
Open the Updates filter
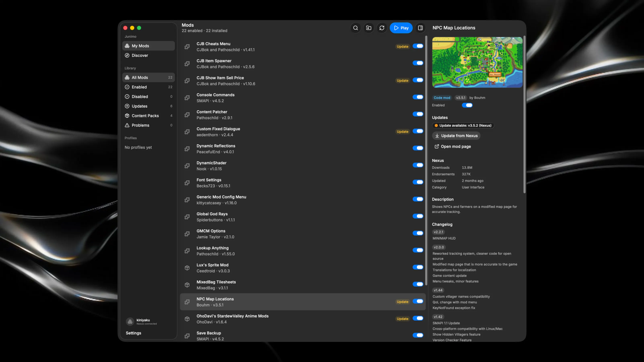(x=149, y=106)
